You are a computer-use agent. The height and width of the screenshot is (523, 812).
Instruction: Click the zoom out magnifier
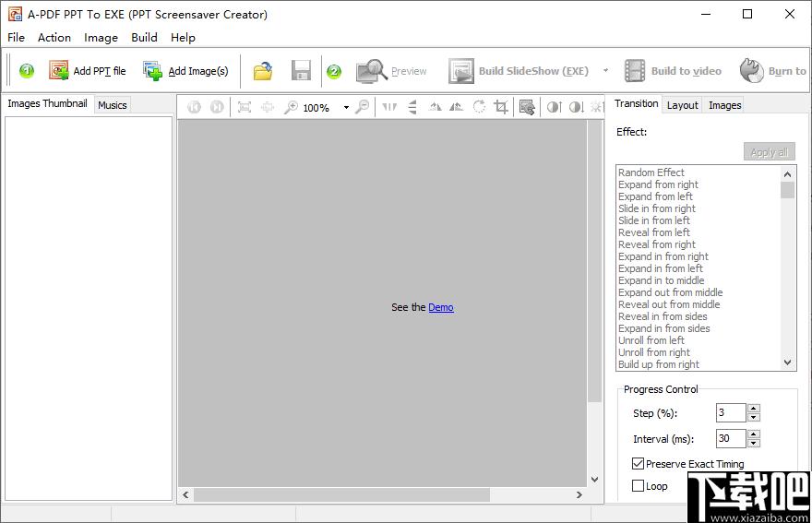363,107
